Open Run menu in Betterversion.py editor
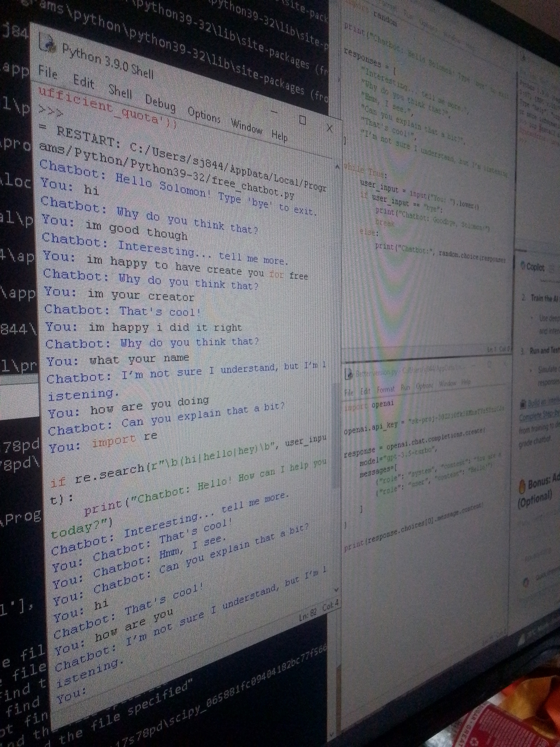Viewport: 560px width, 747px height. coord(405,388)
